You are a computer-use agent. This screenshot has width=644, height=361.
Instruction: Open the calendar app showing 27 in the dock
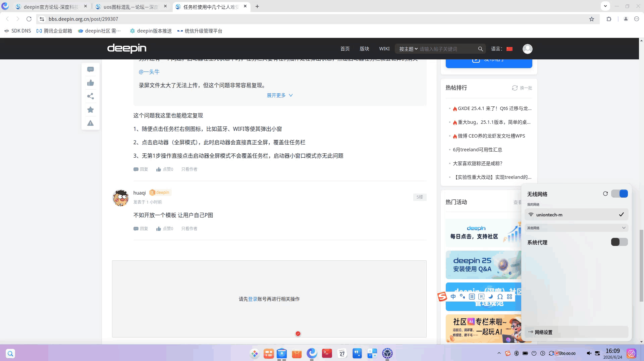click(x=342, y=353)
